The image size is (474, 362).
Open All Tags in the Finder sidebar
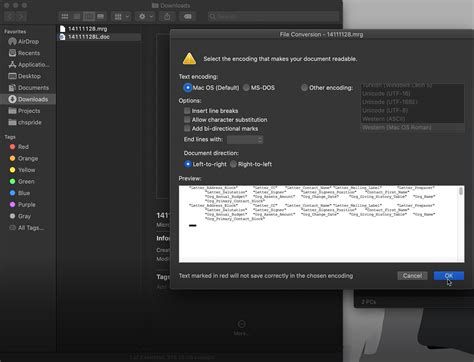27,228
